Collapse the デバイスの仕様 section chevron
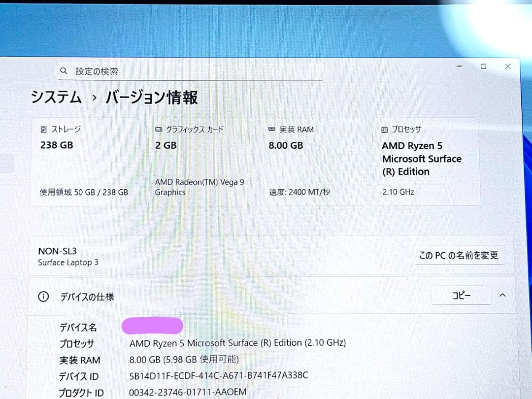 [502, 295]
